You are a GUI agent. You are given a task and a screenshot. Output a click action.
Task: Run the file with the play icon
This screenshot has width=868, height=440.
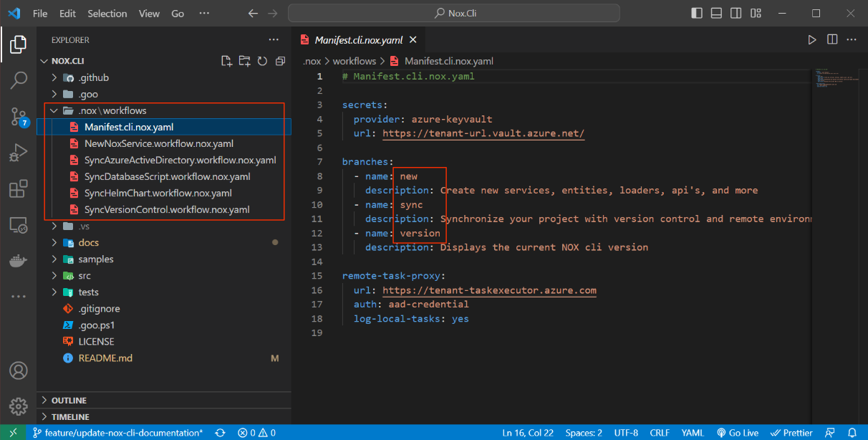(812, 40)
